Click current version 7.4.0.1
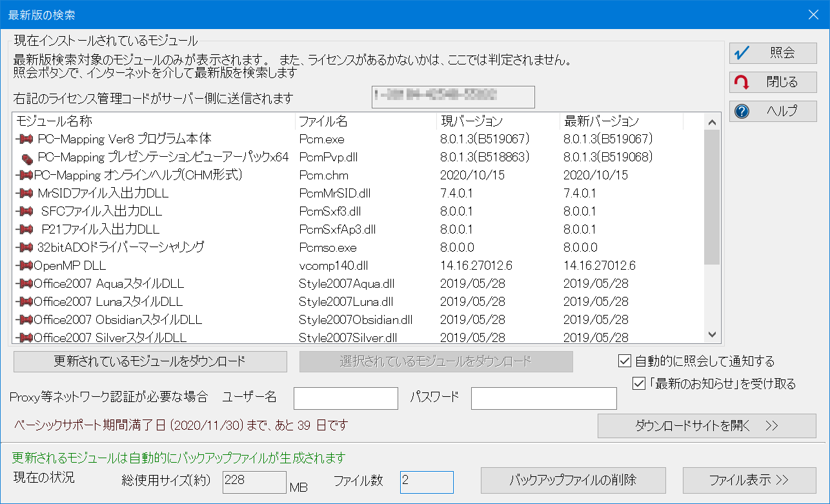This screenshot has width=830, height=504. [456, 193]
